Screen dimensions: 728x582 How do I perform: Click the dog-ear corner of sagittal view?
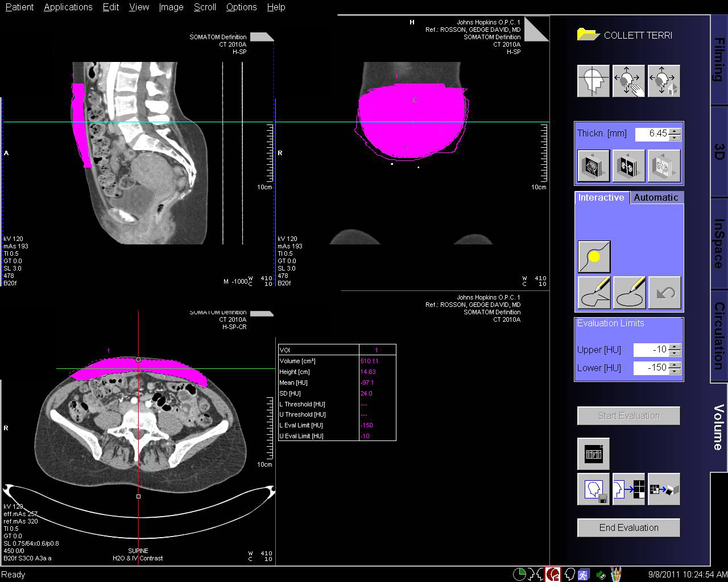[x=262, y=37]
